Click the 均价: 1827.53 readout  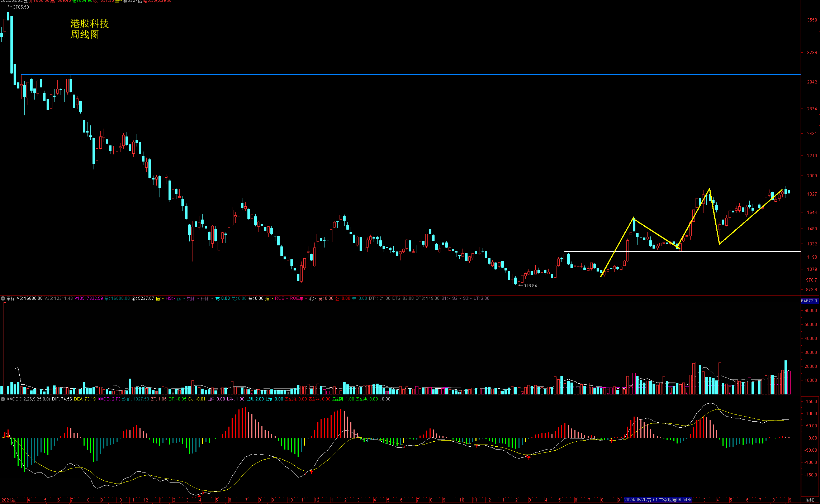click(136, 399)
